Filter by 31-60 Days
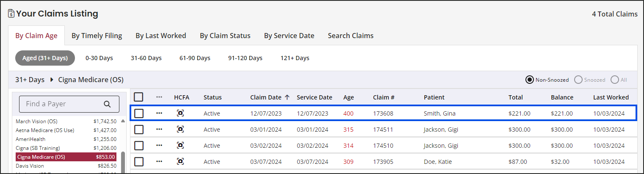This screenshot has width=644, height=174. [x=146, y=58]
